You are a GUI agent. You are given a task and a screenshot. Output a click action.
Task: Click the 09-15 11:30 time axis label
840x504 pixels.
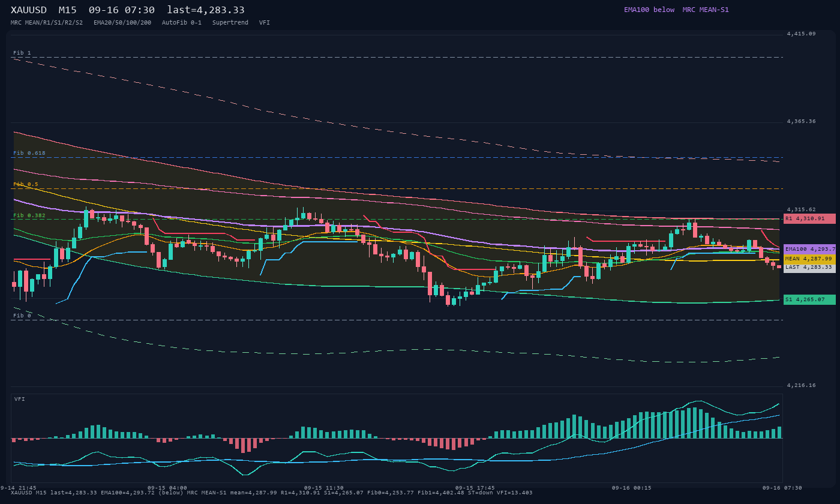(x=324, y=488)
